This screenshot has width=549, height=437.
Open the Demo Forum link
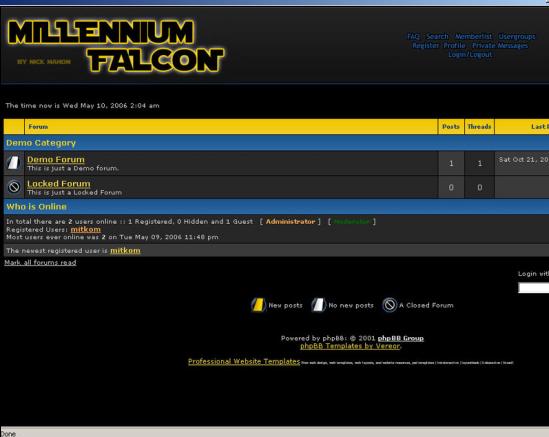click(56, 160)
